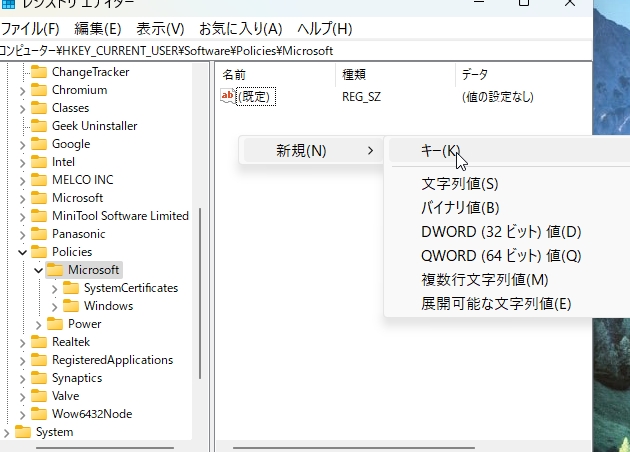This screenshot has height=452, width=630.
Task: Expand the Classes key chevron
Action: pos(22,109)
